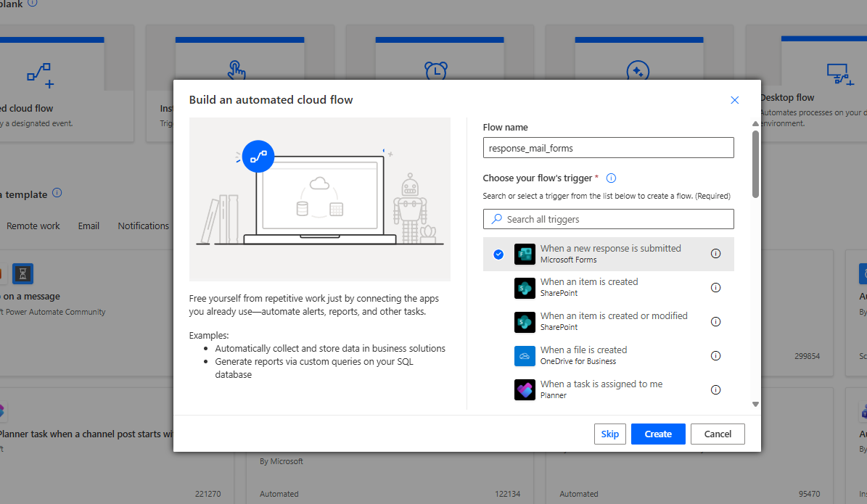Click the Skip button
This screenshot has width=867, height=504.
(609, 434)
